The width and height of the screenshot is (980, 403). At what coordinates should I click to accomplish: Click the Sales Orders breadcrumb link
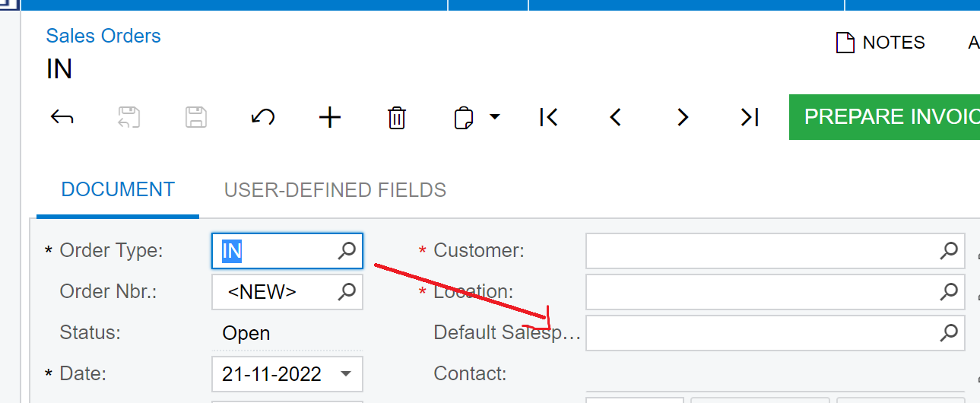coord(103,36)
